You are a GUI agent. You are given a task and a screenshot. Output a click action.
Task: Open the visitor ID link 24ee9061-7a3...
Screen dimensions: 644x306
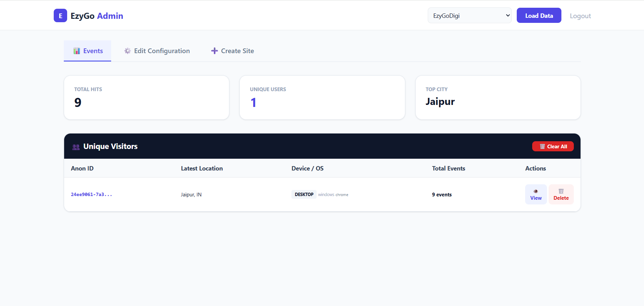91,194
